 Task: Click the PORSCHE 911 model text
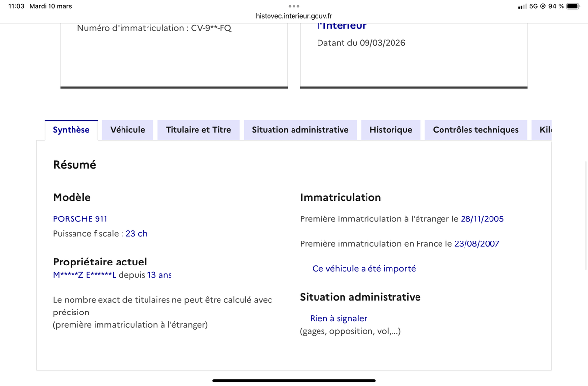click(80, 219)
